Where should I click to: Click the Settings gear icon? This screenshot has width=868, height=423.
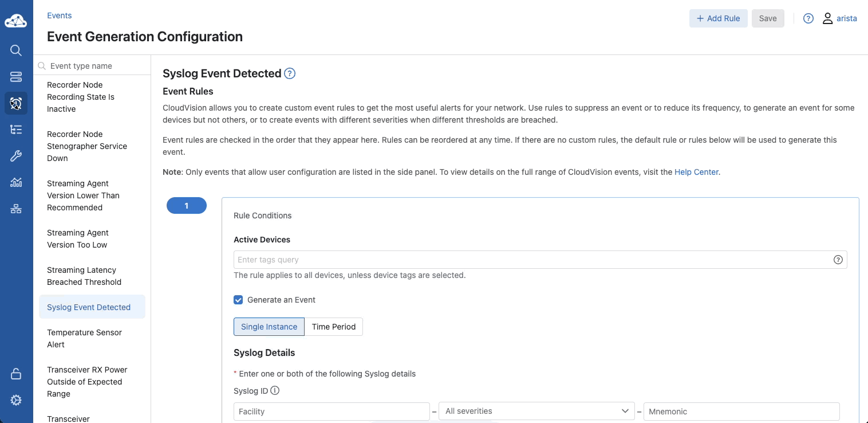[x=16, y=400]
